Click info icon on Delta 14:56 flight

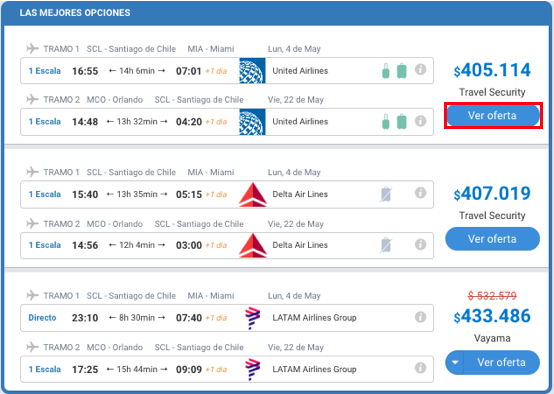(420, 244)
